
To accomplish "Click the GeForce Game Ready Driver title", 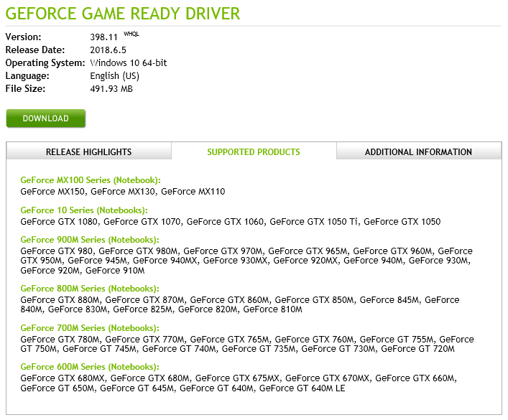I will click(123, 14).
